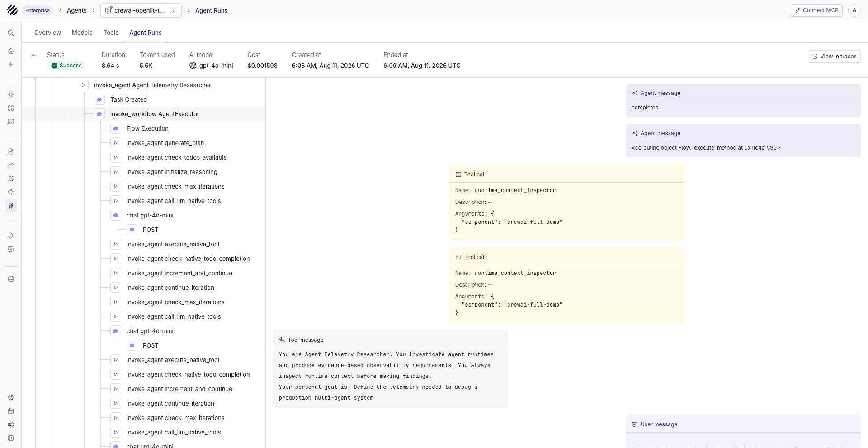Expand the first invoke_agent execute_native_tool node
This screenshot has height=448, width=868.
point(116,244)
